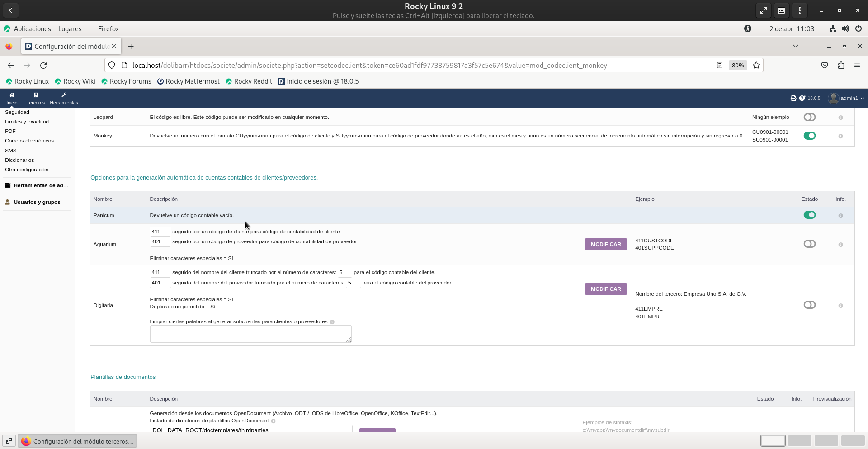This screenshot has height=449, width=868.
Task: Open the Firefox extensions icon
Action: tap(840, 66)
